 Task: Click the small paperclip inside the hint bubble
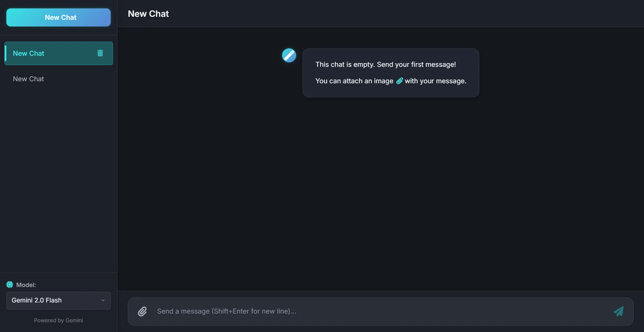point(399,81)
